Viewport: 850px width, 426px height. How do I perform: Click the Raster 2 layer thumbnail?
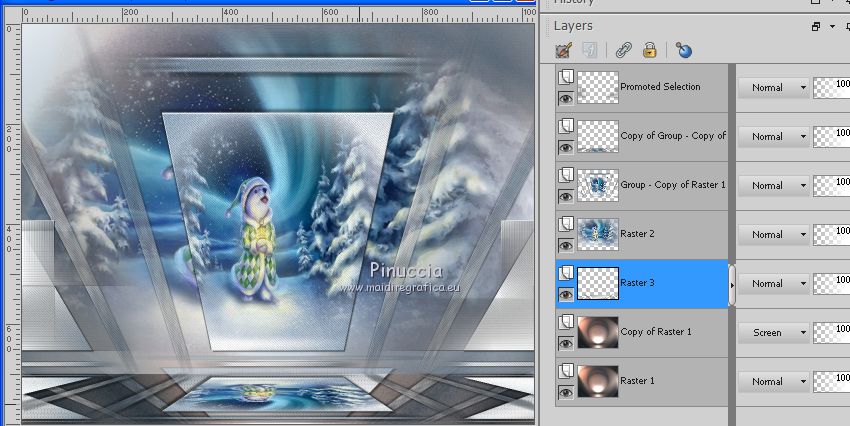click(x=598, y=234)
